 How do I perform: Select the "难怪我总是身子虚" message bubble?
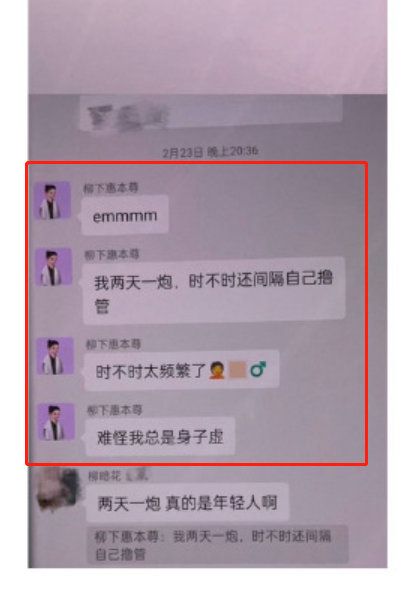point(160,437)
